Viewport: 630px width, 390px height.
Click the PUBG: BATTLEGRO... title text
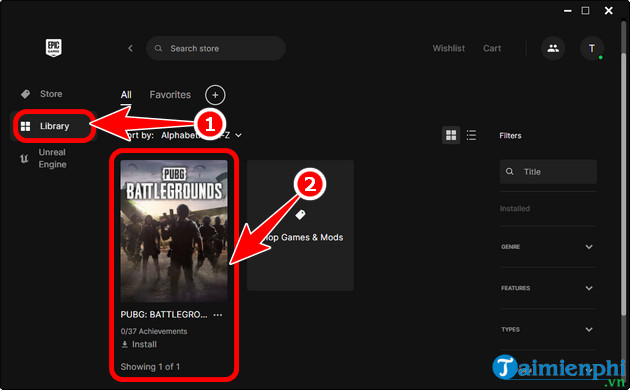click(x=164, y=315)
